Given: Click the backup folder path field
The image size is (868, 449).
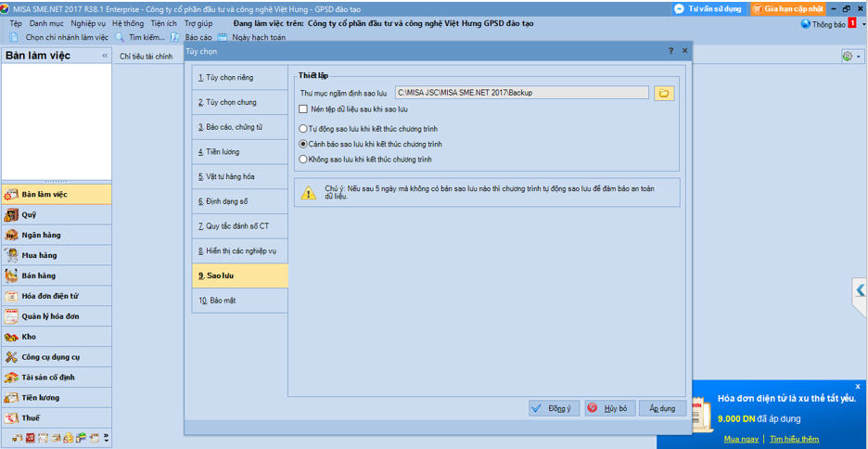Looking at the screenshot, I should pyautogui.click(x=521, y=93).
